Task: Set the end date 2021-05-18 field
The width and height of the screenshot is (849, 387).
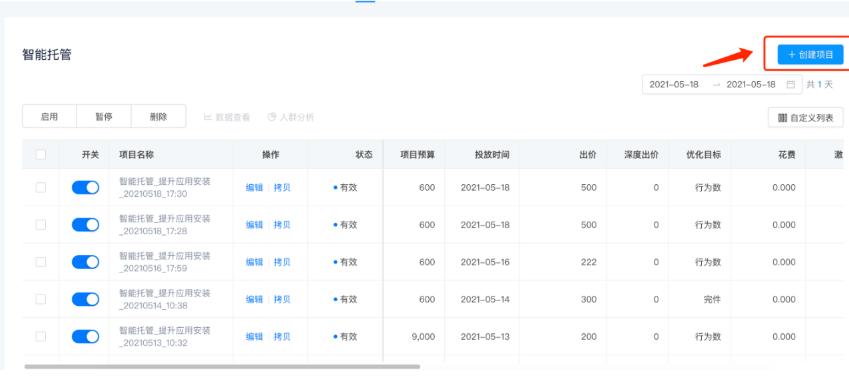Action: pos(751,84)
